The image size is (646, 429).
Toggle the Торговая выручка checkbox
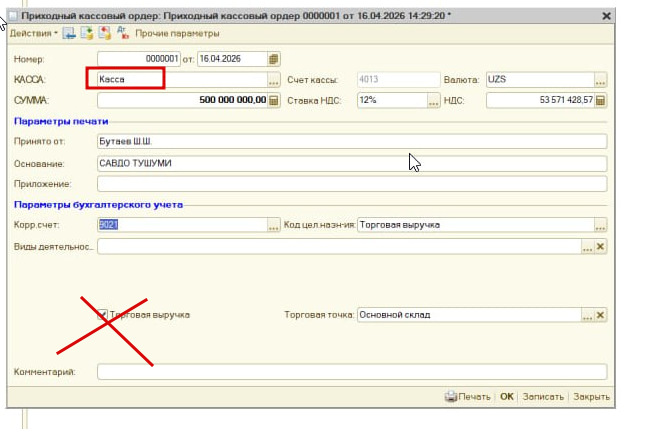pyautogui.click(x=102, y=315)
